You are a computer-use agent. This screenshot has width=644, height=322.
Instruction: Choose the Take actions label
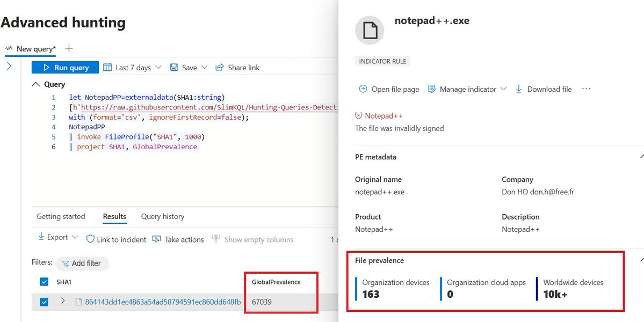184,239
